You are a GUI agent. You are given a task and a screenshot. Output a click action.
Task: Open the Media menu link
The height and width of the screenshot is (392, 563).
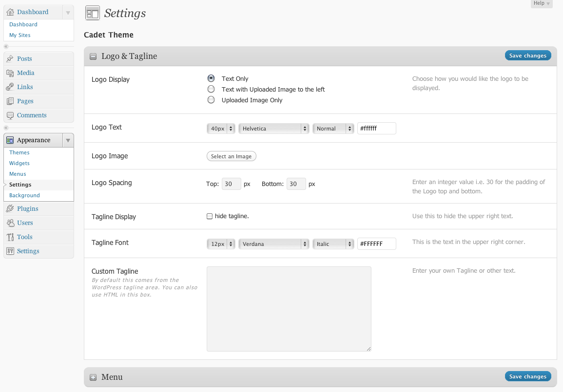tap(25, 73)
